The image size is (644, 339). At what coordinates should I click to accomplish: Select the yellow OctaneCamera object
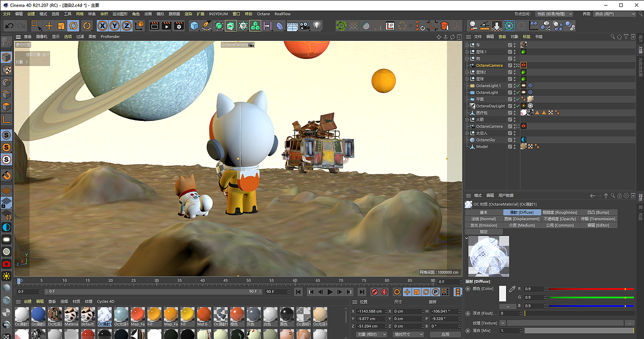click(489, 65)
